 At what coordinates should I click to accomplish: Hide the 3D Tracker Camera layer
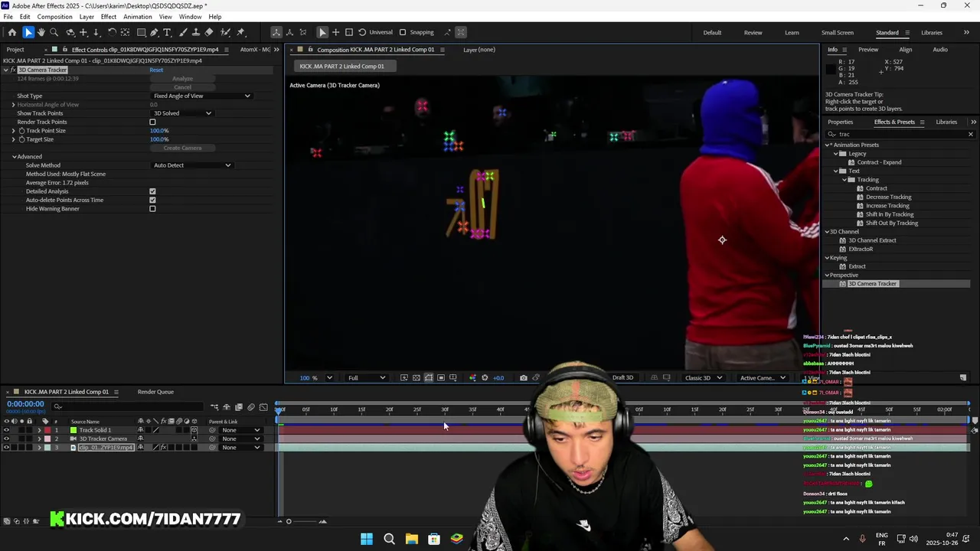coord(6,439)
